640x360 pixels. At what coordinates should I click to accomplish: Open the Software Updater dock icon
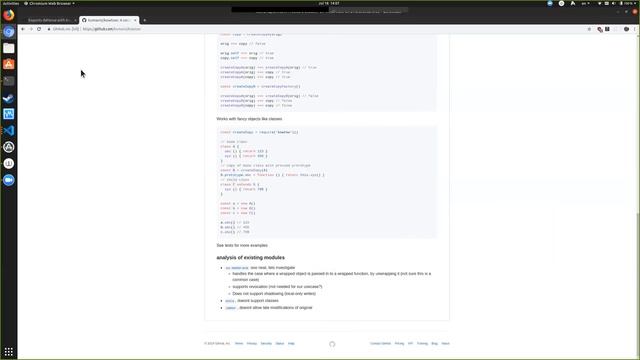[9, 147]
